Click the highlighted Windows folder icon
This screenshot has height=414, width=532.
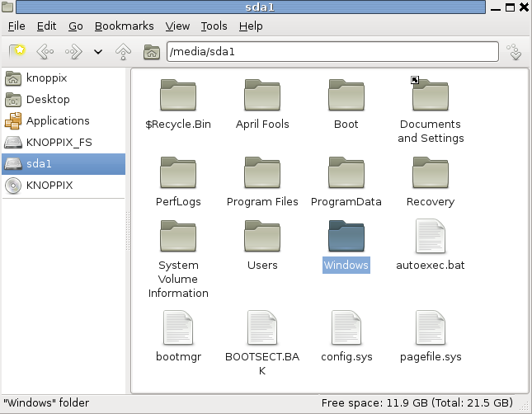pyautogui.click(x=346, y=236)
